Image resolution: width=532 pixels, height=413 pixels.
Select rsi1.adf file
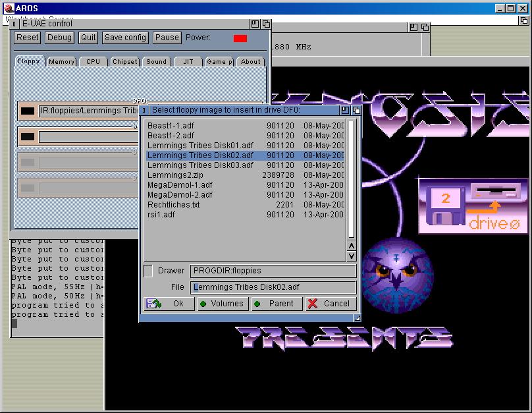coord(245,214)
